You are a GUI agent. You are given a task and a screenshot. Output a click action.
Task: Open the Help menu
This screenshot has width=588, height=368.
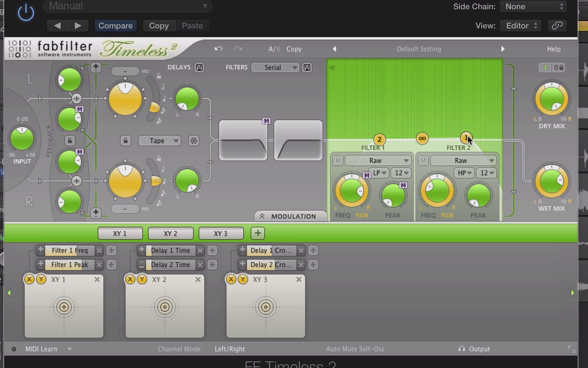554,49
